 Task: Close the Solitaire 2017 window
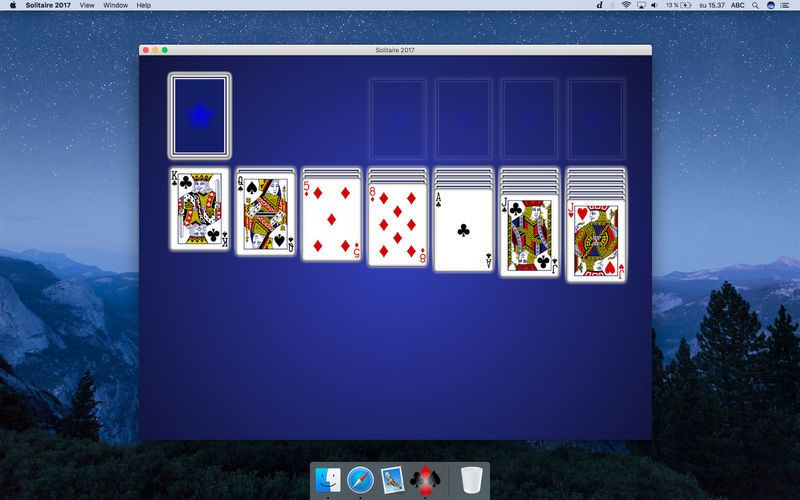(x=146, y=50)
